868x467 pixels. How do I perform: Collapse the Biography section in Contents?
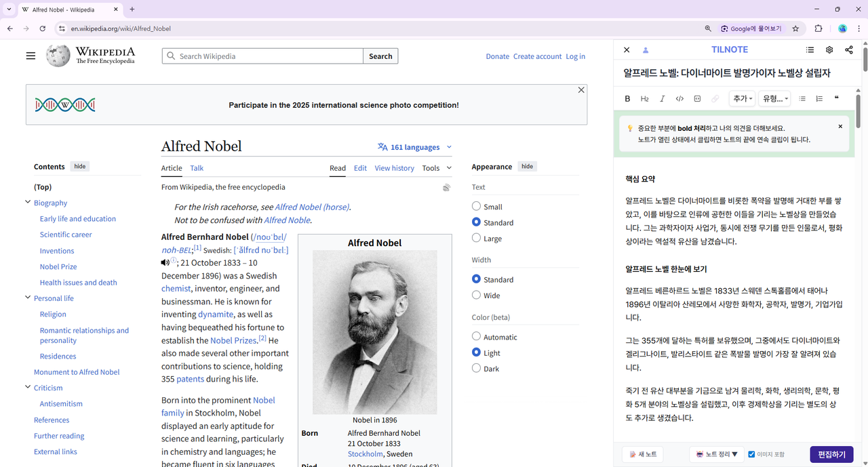[28, 202]
